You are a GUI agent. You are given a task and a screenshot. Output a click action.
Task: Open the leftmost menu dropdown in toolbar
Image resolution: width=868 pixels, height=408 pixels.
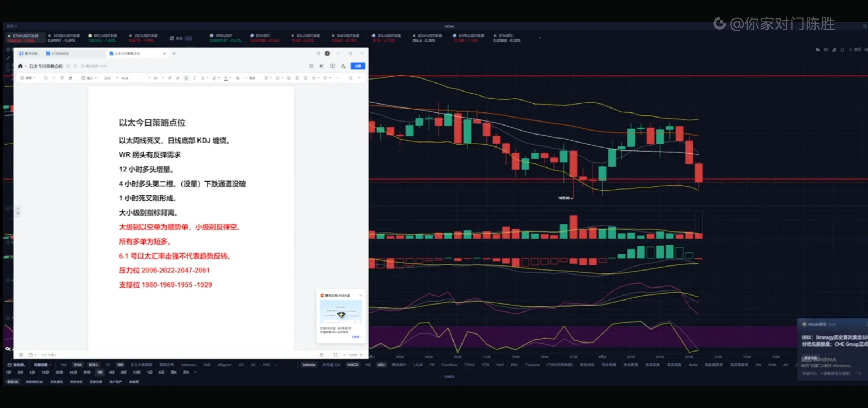pos(27,78)
